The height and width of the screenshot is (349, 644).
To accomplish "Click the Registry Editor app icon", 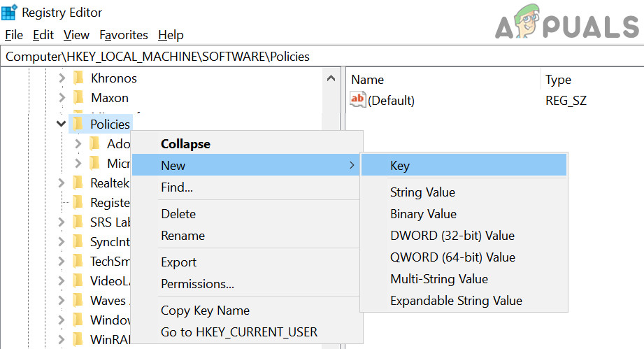I will point(10,12).
